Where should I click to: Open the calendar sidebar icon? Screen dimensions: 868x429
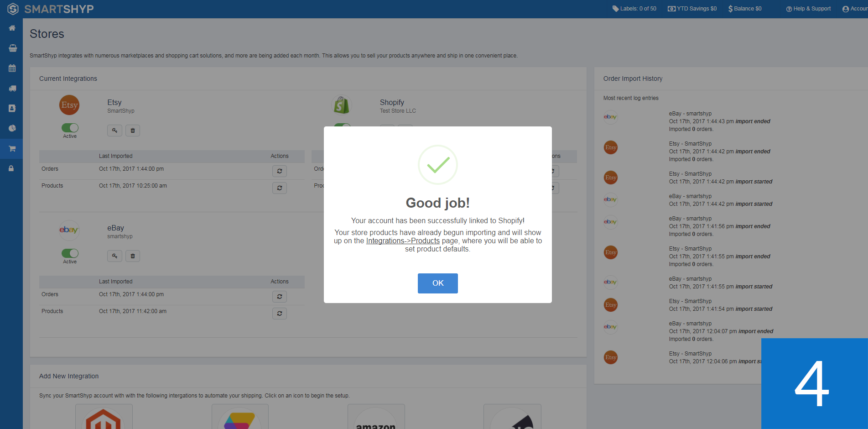(x=12, y=68)
